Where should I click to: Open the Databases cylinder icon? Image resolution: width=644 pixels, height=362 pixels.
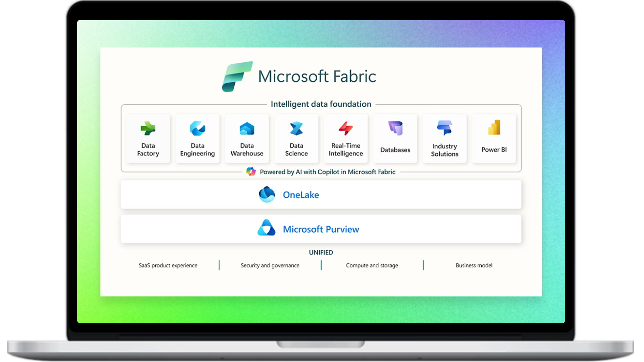[x=395, y=128]
